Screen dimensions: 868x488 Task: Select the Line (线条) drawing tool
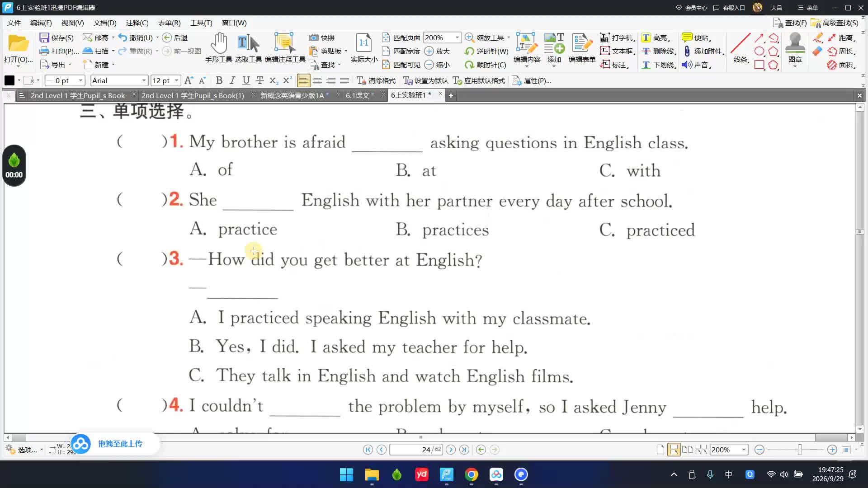741,47
